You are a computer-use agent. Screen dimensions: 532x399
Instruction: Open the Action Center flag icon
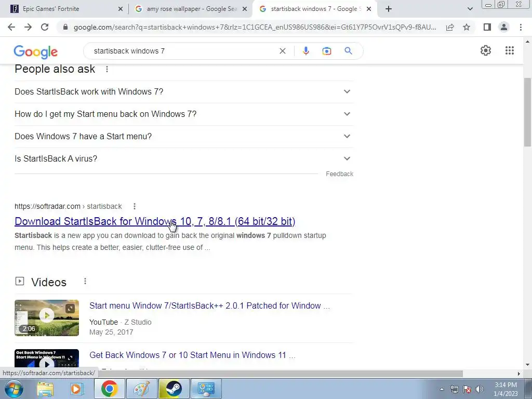pyautogui.click(x=467, y=389)
